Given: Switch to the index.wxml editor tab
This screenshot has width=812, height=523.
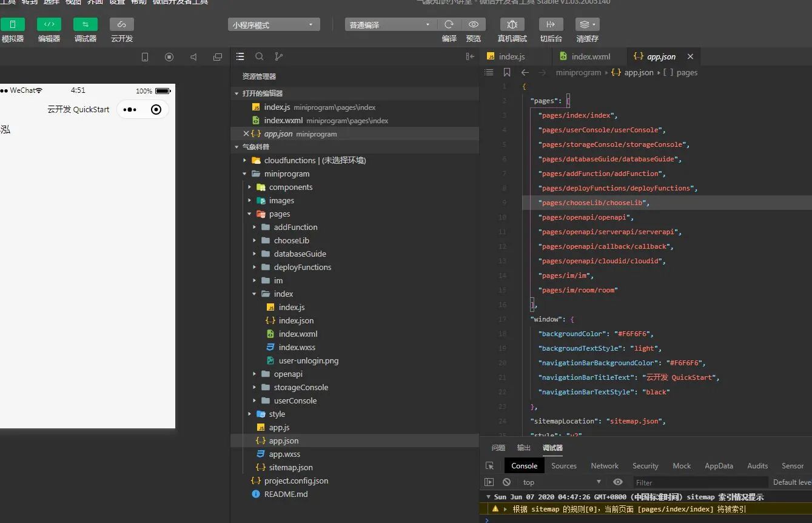Looking at the screenshot, I should tap(591, 56).
